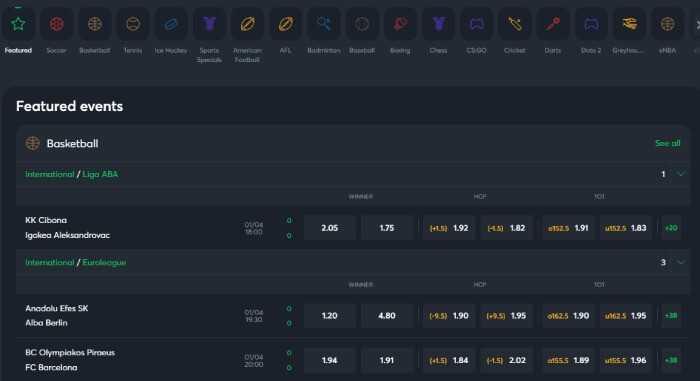The image size is (700, 381).
Task: Open the CS:GO gamepad icon
Action: (x=476, y=24)
